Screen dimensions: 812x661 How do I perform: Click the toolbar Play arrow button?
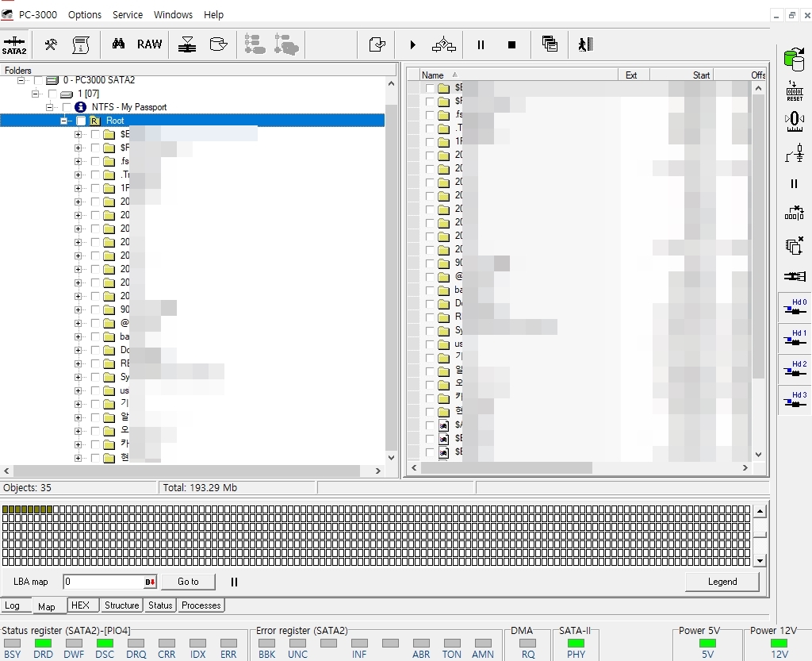pyautogui.click(x=412, y=45)
